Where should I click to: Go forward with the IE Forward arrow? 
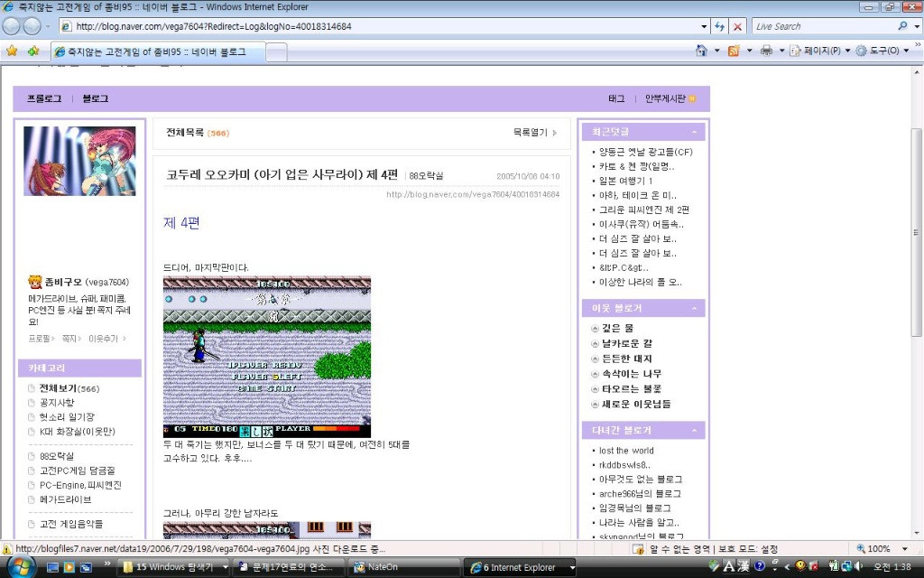click(x=32, y=26)
